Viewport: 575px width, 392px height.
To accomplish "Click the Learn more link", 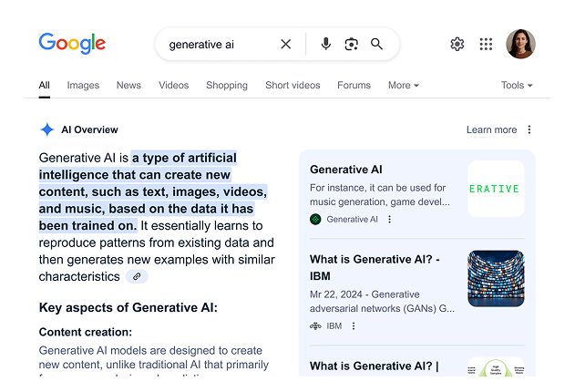I will (x=491, y=129).
